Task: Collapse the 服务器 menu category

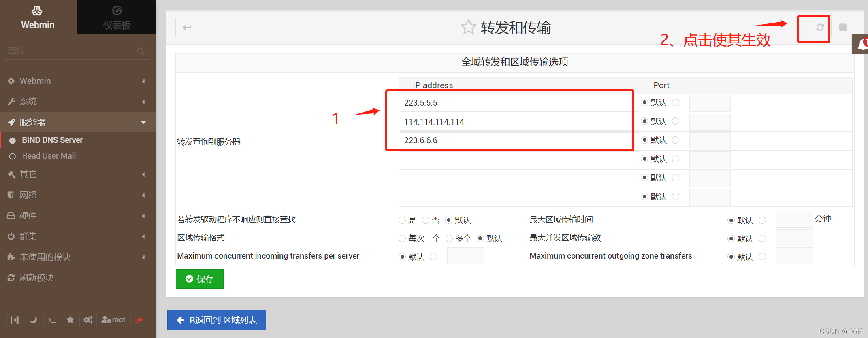Action: (78, 122)
